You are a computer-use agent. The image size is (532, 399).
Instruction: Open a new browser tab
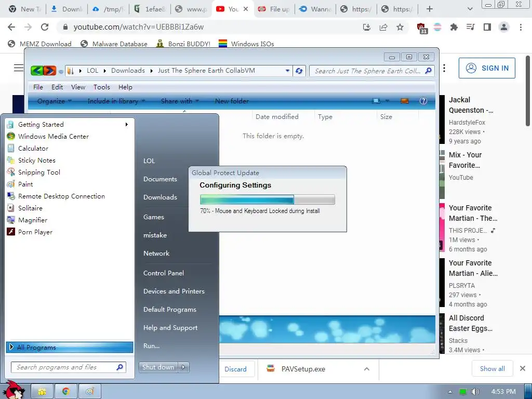[430, 9]
